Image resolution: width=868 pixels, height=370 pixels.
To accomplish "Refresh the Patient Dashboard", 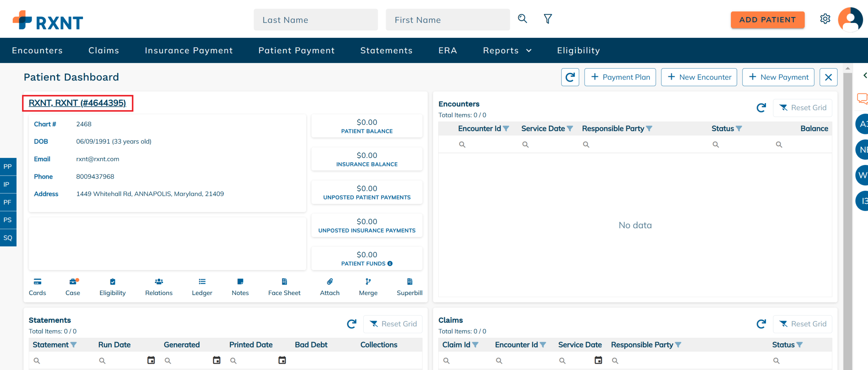I will 570,77.
